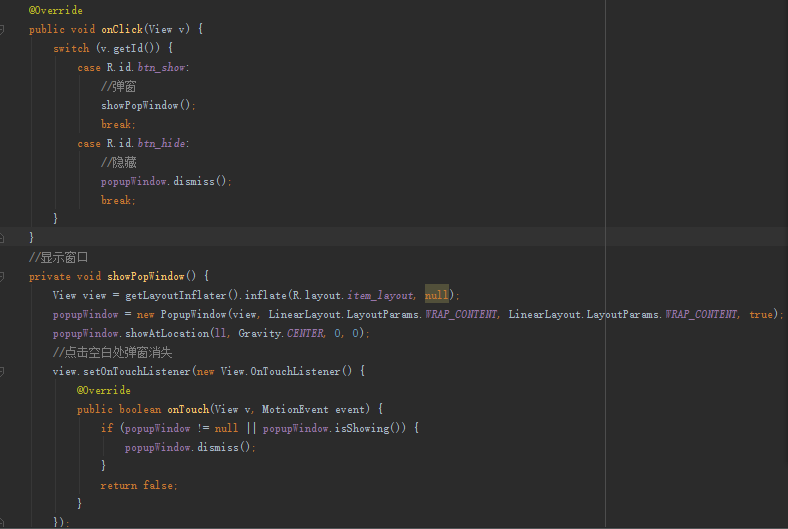This screenshot has width=788, height=529.
Task: Click the highlighted null argument in inflate
Action: pyautogui.click(x=437, y=295)
